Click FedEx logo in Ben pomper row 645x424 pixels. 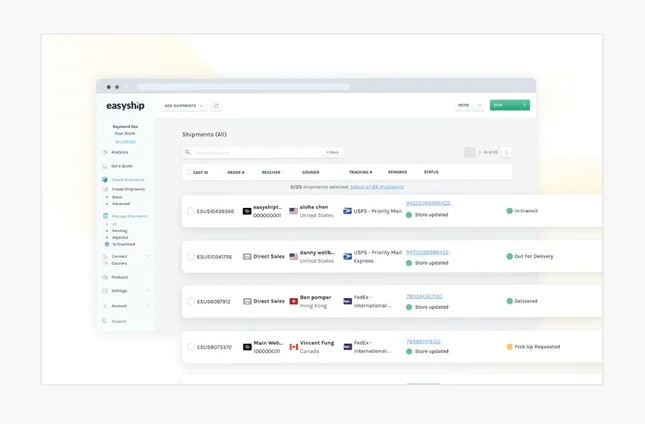(x=348, y=301)
